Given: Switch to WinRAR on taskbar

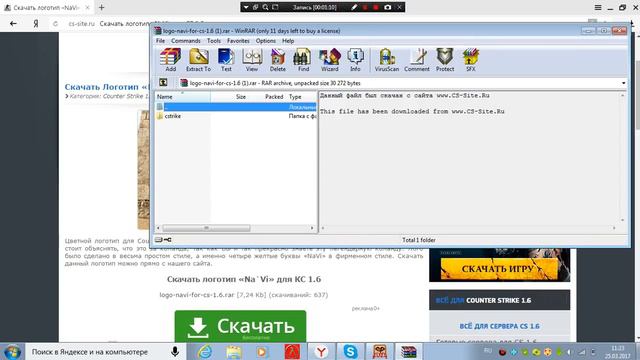Looking at the screenshot, I should (x=408, y=351).
